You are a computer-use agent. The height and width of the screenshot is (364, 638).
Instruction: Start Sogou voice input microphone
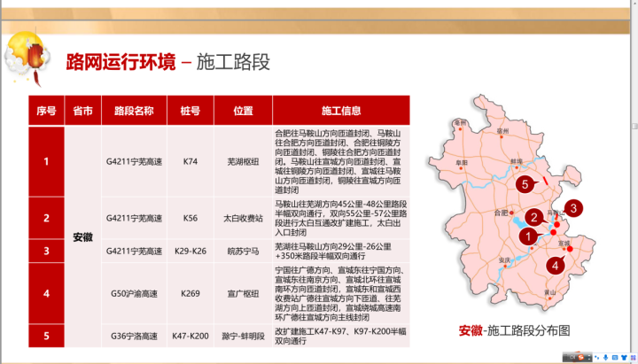[606, 357]
